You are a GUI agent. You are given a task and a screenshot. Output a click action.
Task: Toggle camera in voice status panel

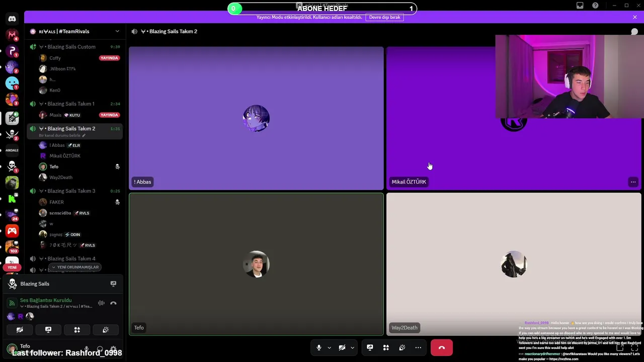tap(20, 330)
